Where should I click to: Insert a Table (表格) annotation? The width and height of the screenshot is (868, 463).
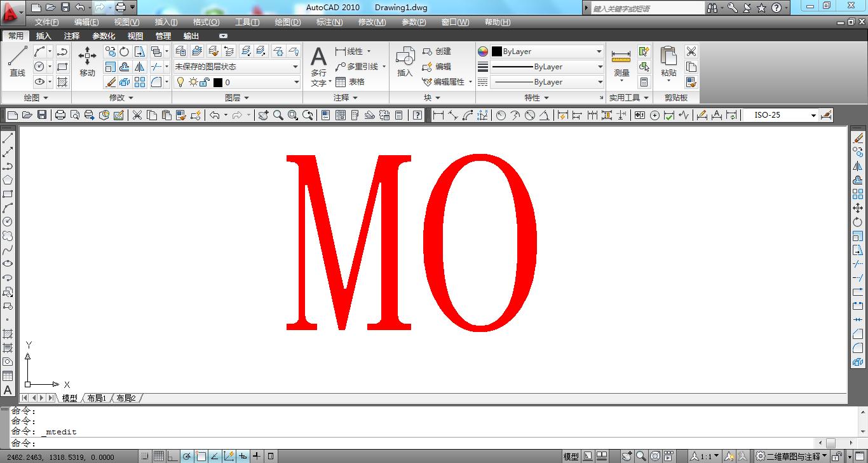coord(350,82)
